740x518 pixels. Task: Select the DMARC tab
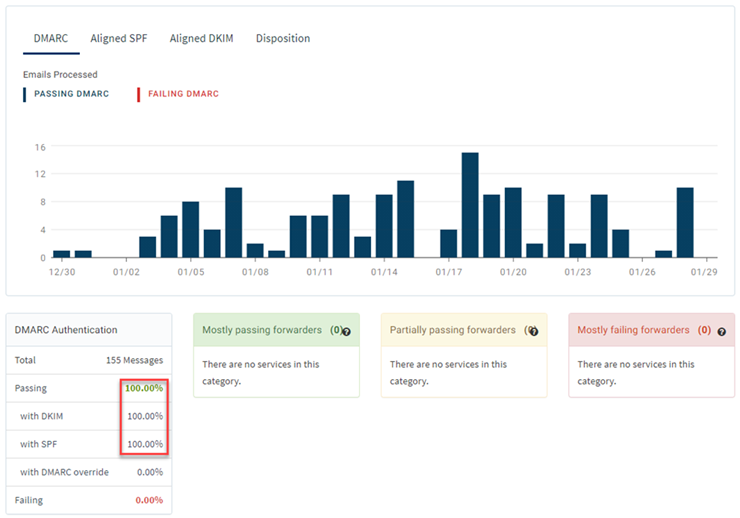50,39
